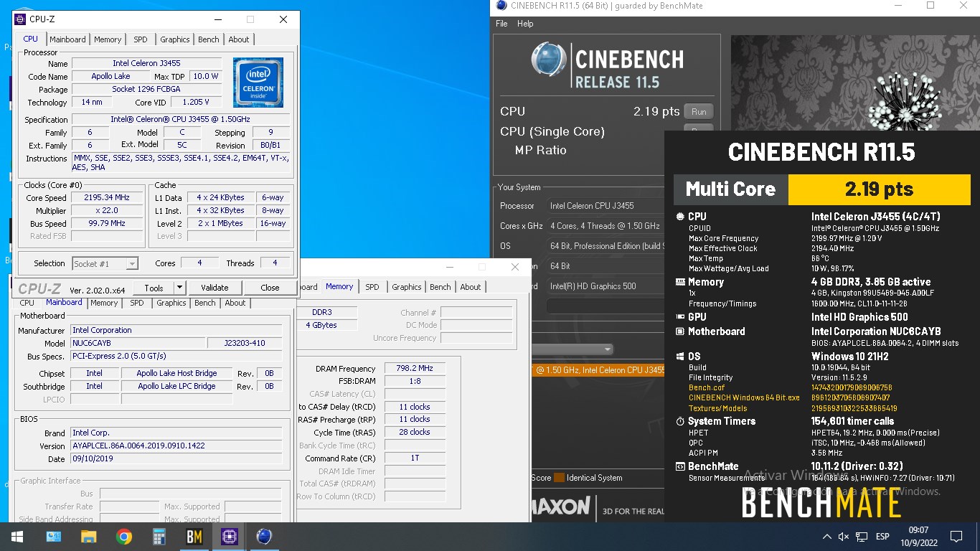Click the empty Info field in Cinebench
The height and width of the screenshot is (551, 980).
point(606,306)
